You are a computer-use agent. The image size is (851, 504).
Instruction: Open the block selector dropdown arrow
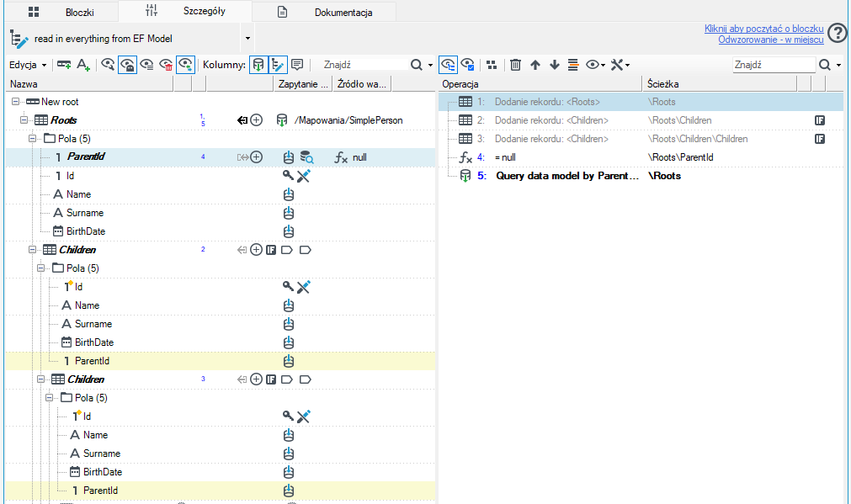tap(247, 39)
